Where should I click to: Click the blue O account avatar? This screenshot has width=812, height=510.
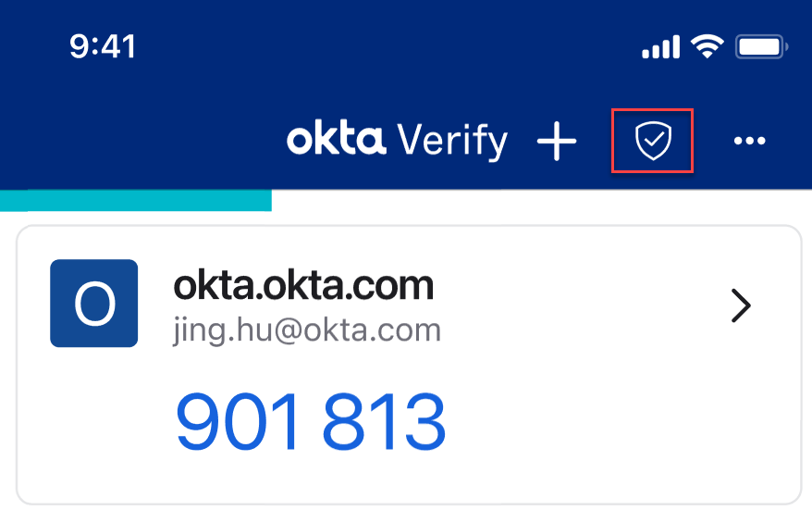(x=93, y=304)
